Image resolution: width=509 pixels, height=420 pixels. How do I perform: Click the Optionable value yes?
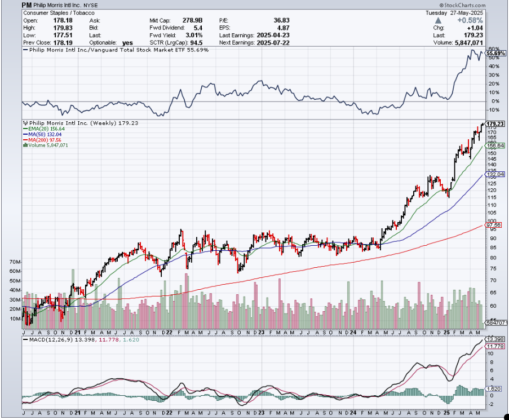click(127, 43)
